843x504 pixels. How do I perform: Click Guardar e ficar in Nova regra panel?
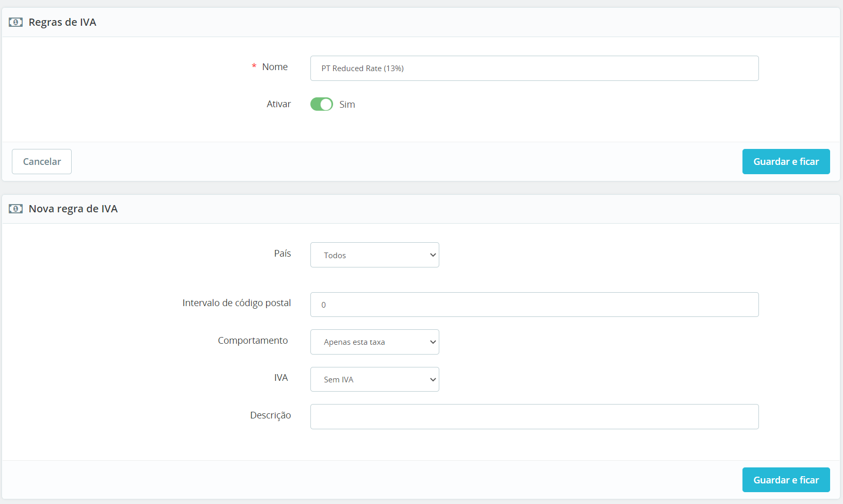click(786, 480)
